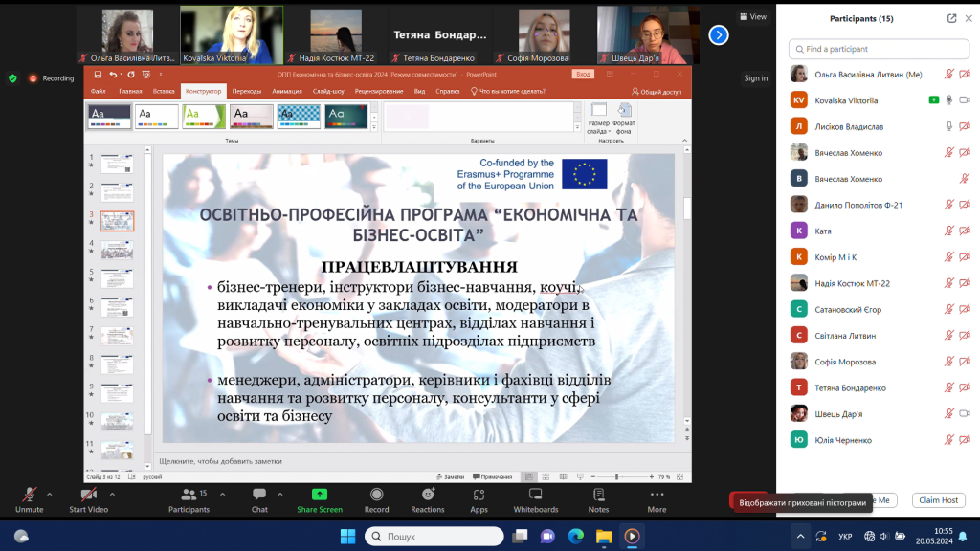Open the Главная ribbon tab
Viewport: 980px width, 551px height.
point(130,91)
